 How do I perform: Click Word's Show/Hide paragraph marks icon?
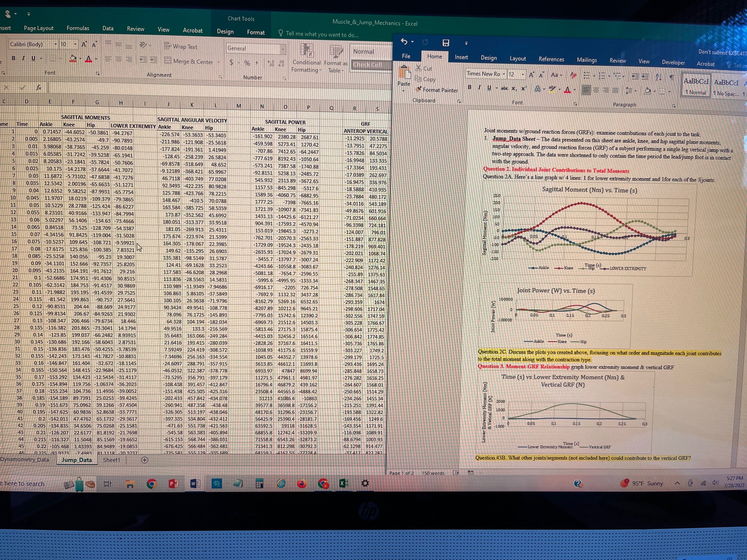pyautogui.click(x=671, y=77)
